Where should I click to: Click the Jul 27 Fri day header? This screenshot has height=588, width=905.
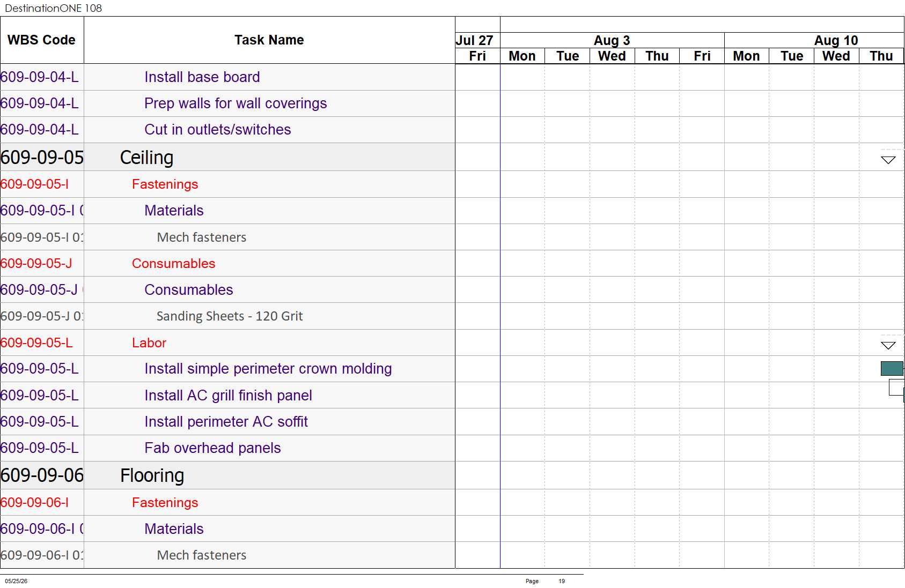[x=477, y=56]
